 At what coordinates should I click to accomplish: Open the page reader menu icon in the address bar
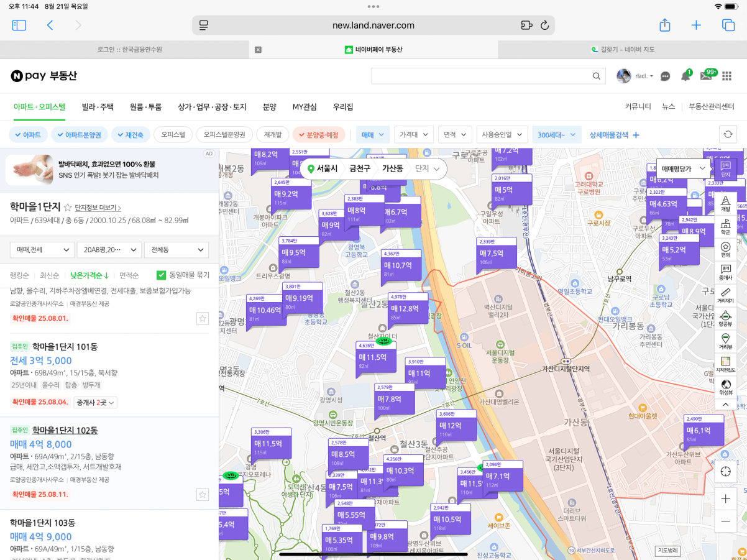click(x=203, y=25)
